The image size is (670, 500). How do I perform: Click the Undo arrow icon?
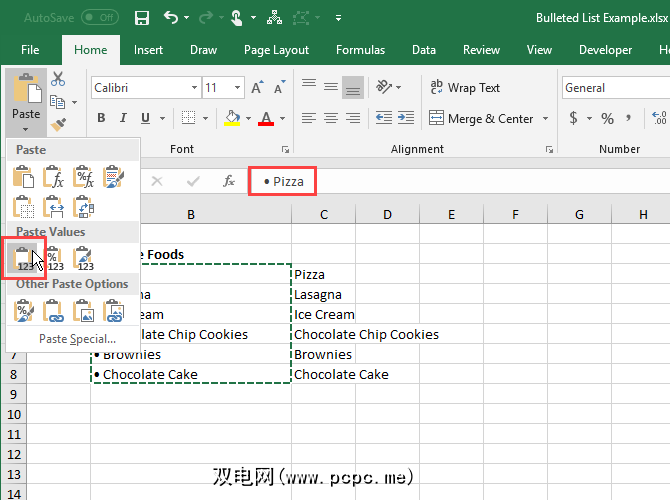click(x=171, y=18)
